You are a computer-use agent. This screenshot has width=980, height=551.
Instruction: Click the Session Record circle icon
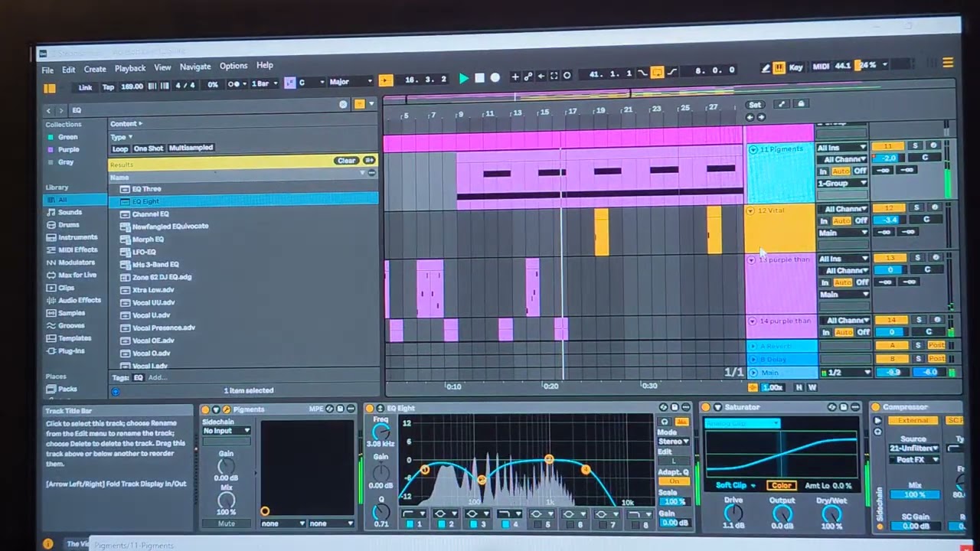[567, 76]
